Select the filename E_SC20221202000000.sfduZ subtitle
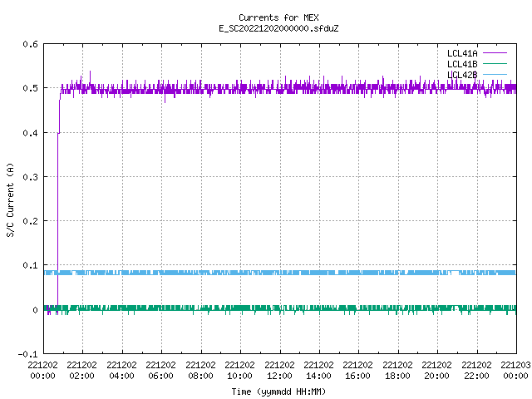 [x=278, y=28]
